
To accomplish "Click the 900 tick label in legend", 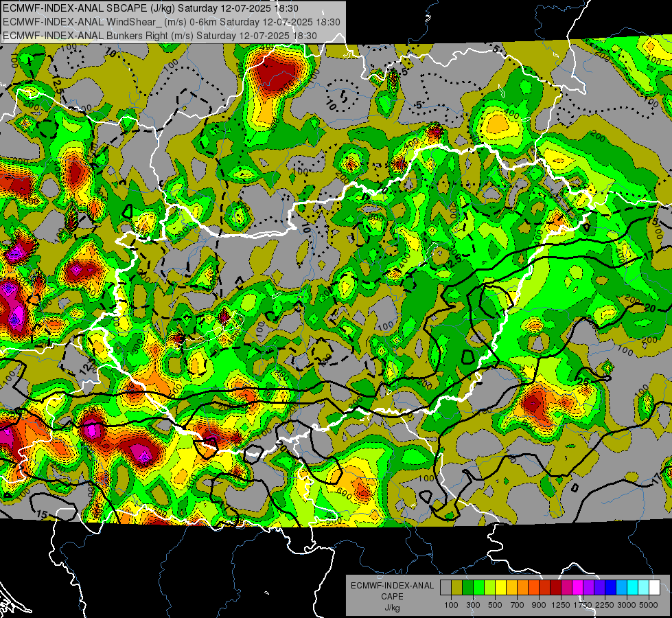I will [x=539, y=605].
